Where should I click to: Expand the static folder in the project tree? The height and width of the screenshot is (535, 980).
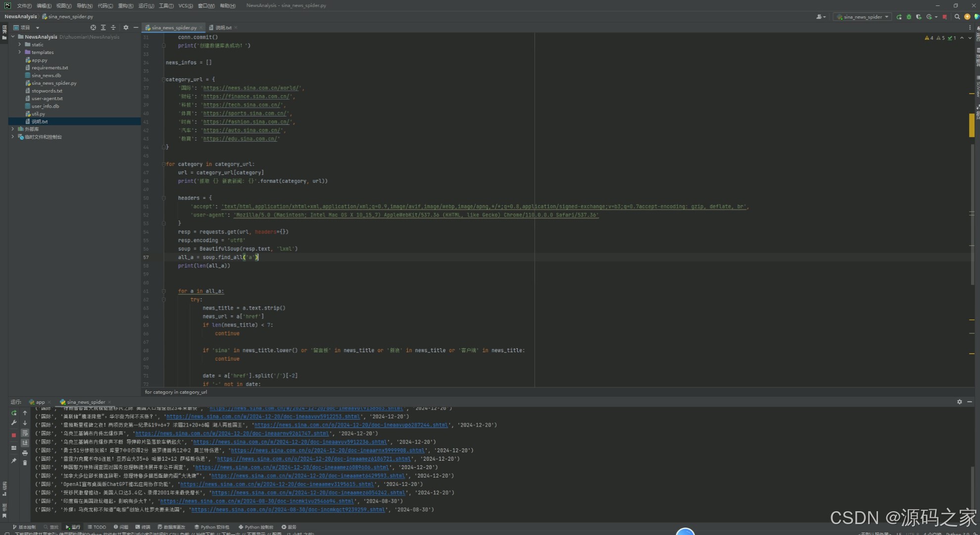coord(20,45)
